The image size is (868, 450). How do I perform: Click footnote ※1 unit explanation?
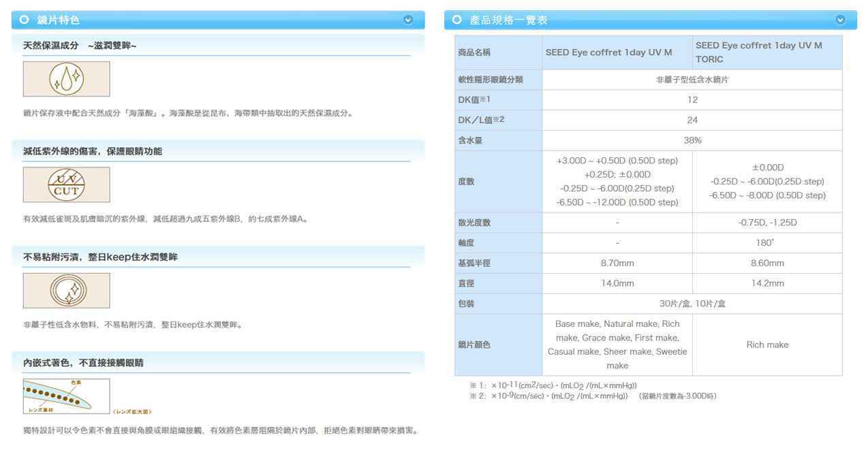click(553, 386)
